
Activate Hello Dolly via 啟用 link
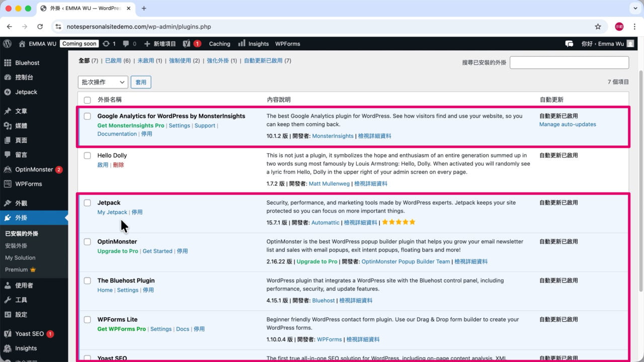103,165
